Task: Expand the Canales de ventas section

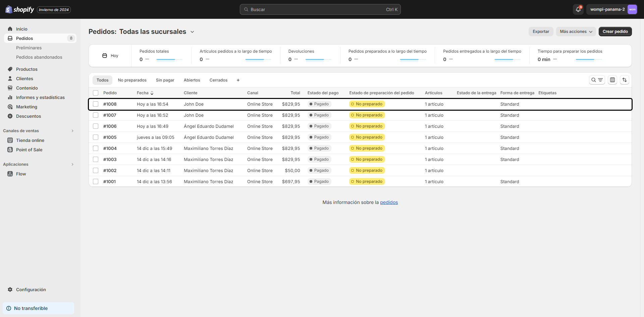Action: coord(73,130)
